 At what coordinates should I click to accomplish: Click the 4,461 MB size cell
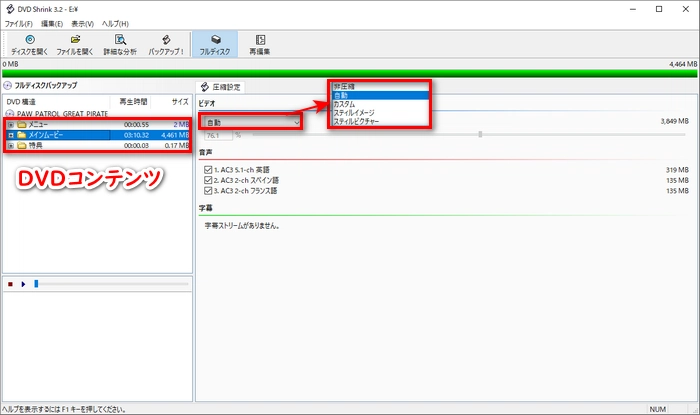[x=175, y=135]
